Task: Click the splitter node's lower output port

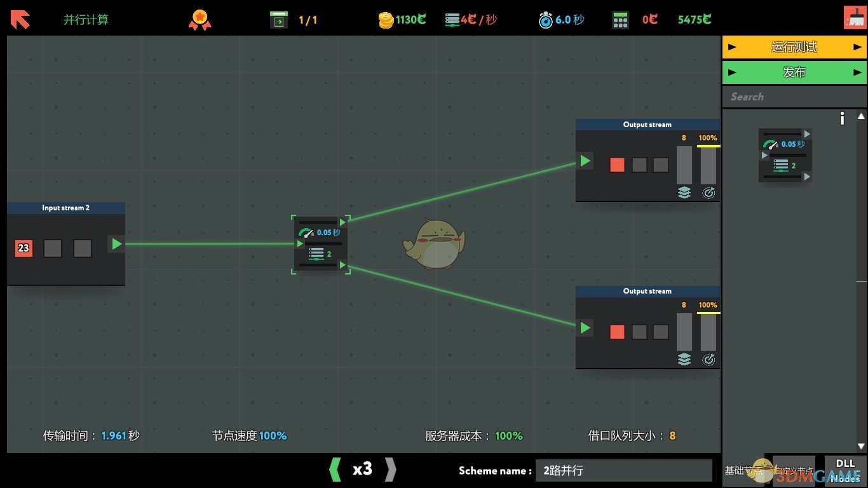Action: (x=342, y=265)
